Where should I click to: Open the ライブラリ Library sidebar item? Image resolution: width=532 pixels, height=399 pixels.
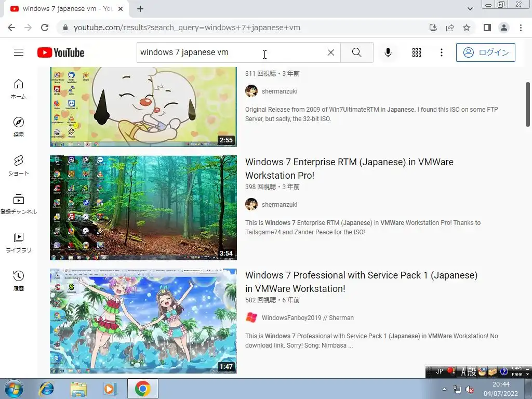coord(19,242)
